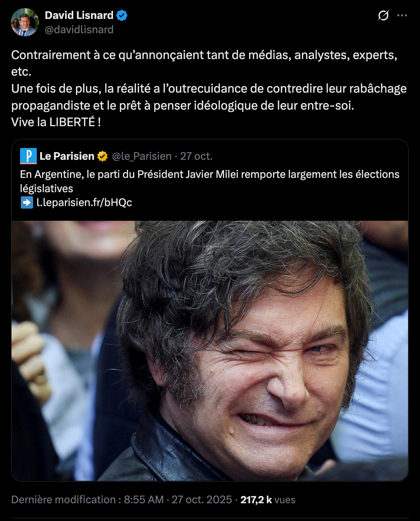Click the Le Parisien logo icon

29,156
